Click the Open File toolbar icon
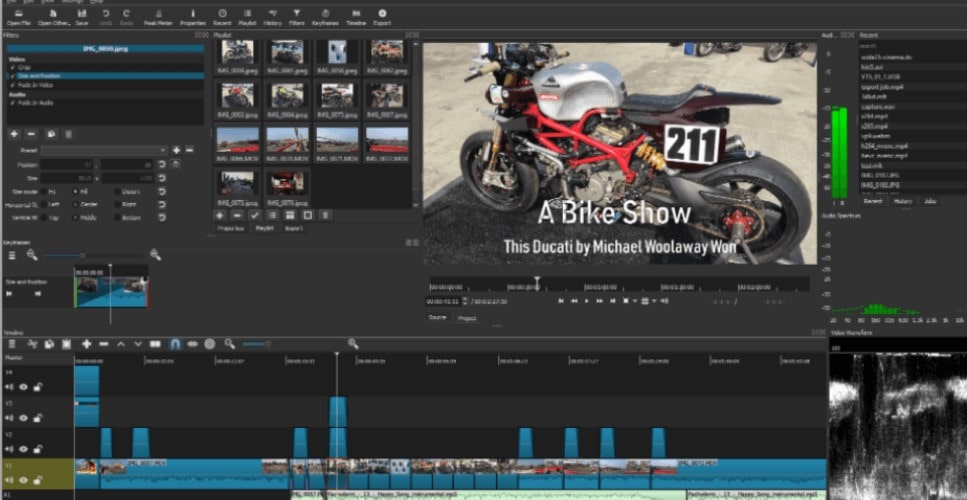Screen dimensions: 967x500 click(x=19, y=14)
